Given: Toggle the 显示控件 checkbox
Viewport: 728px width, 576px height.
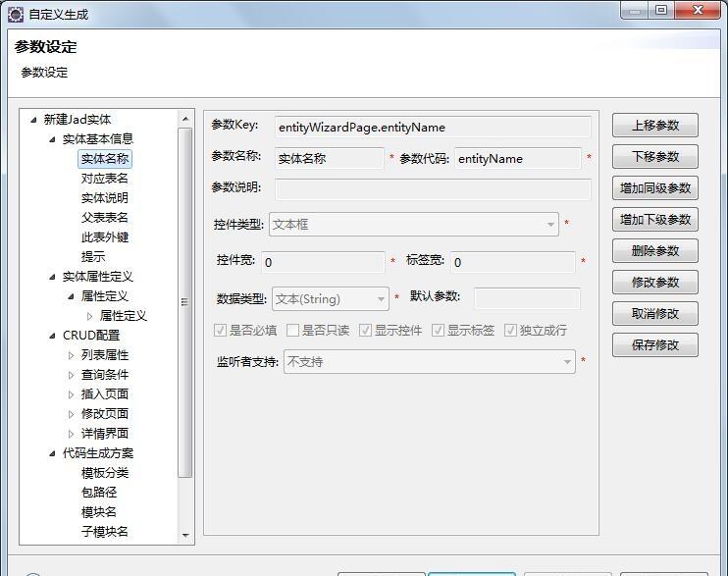Looking at the screenshot, I should coord(365,331).
